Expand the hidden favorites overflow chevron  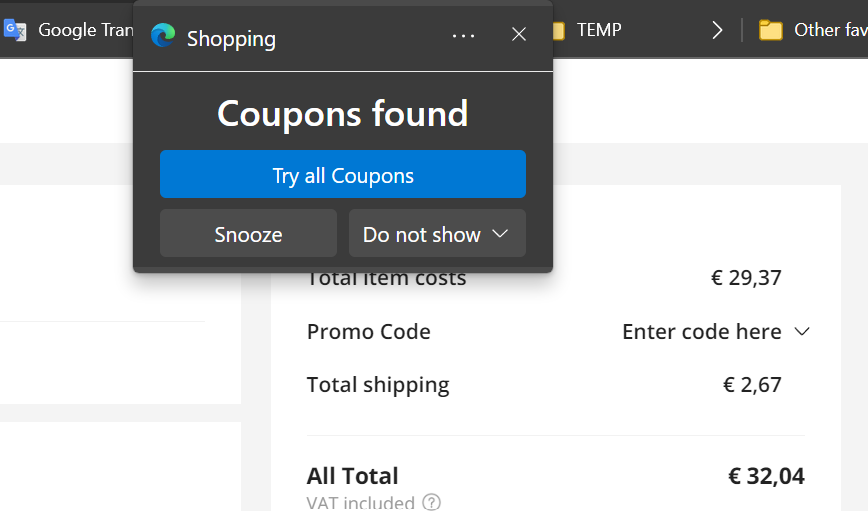pyautogui.click(x=717, y=30)
